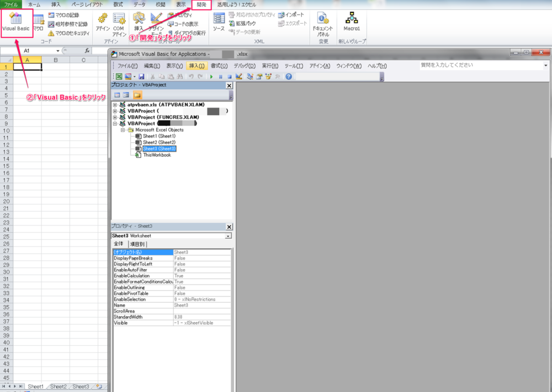Click the help question input field
The width and height of the screenshot is (552, 392).
click(x=480, y=65)
